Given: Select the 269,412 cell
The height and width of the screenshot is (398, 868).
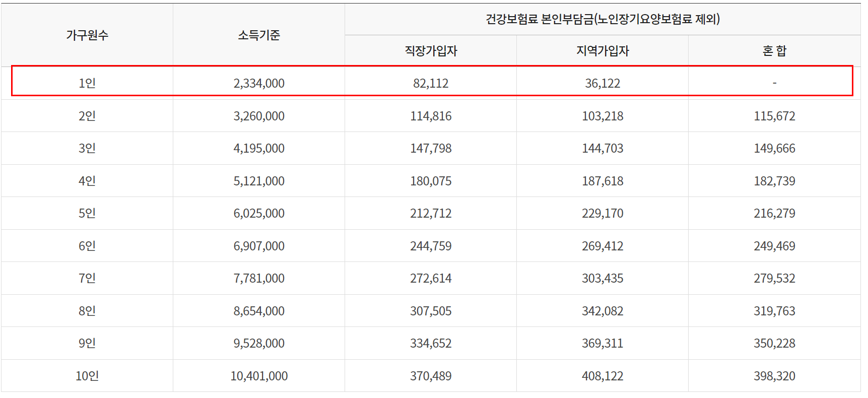Looking at the screenshot, I should click(603, 246).
